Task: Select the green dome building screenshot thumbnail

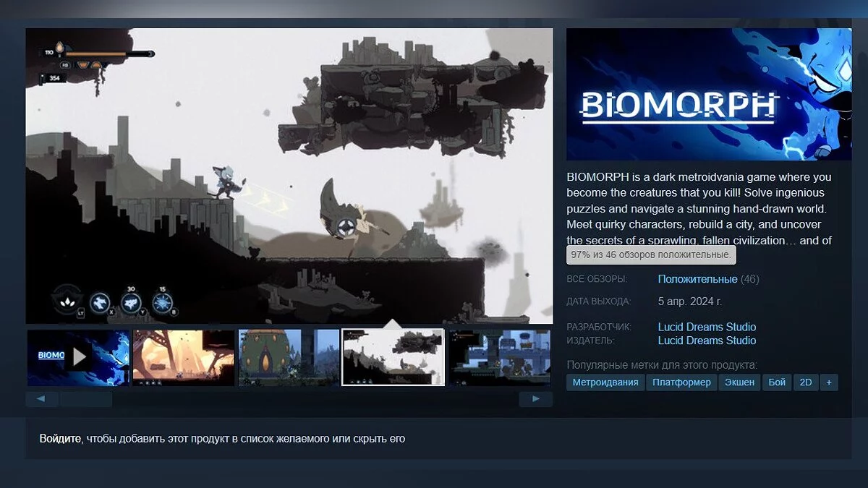Action: pos(289,358)
